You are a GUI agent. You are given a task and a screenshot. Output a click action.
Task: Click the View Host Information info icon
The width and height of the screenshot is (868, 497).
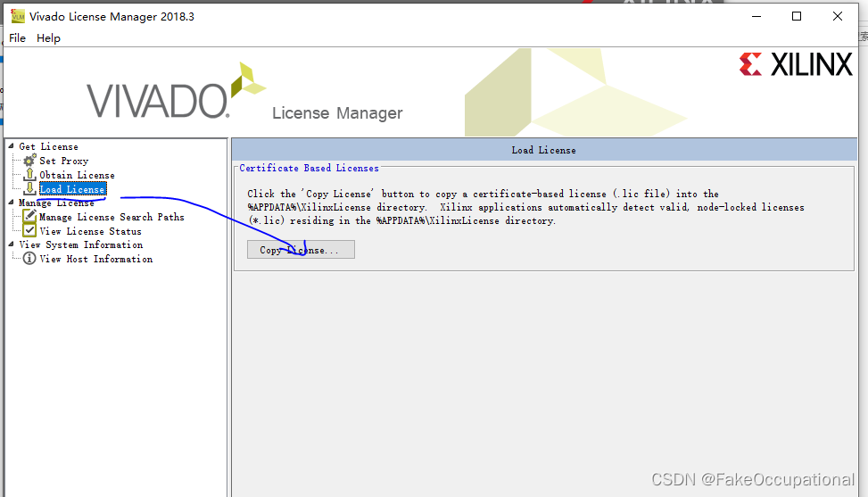coord(29,259)
